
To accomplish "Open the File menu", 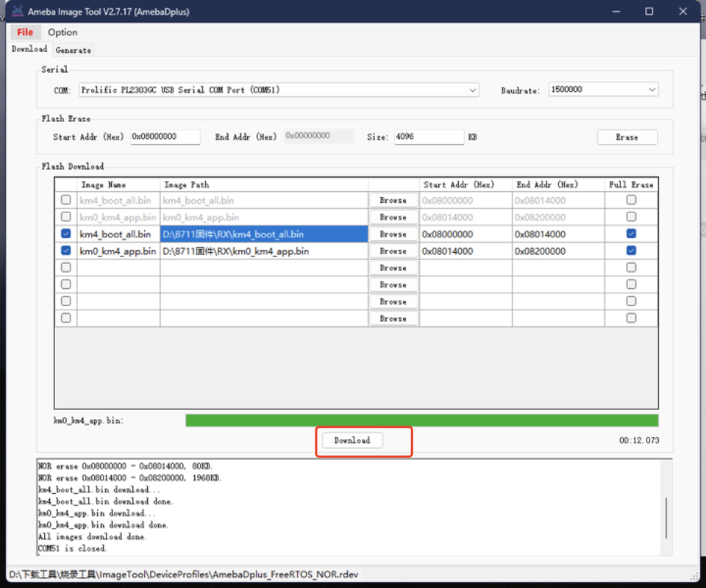I will tap(25, 32).
